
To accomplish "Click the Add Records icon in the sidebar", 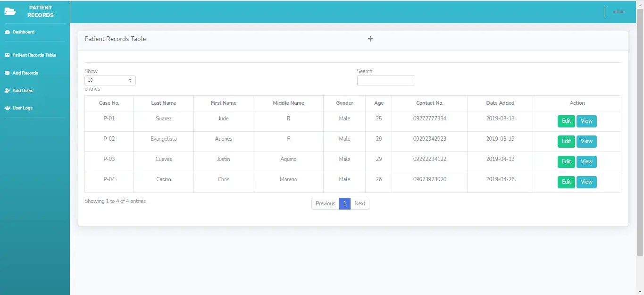I will (6, 73).
